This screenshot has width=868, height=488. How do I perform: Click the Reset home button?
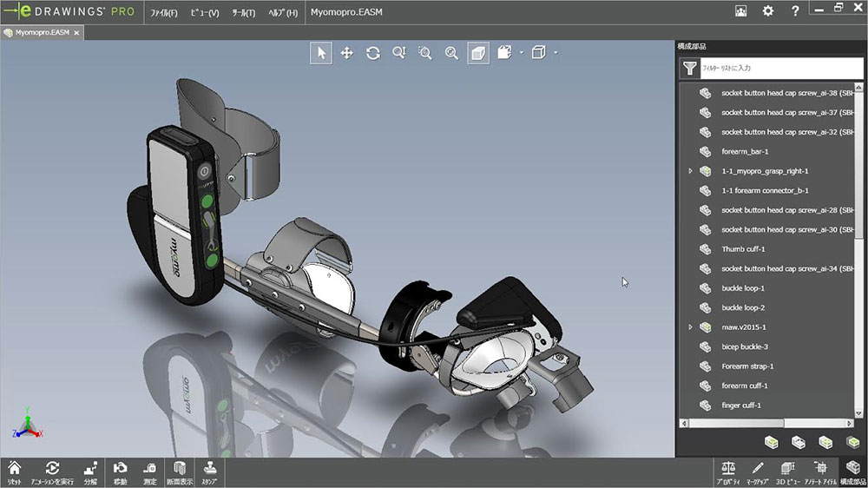click(x=14, y=472)
